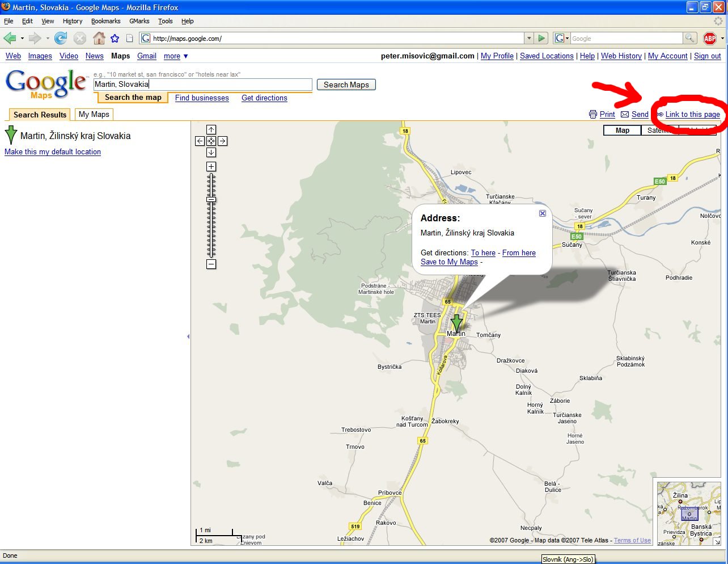Screen dimensions: 728x564
Task: Click the Google toolbar search field
Action: coord(626,38)
